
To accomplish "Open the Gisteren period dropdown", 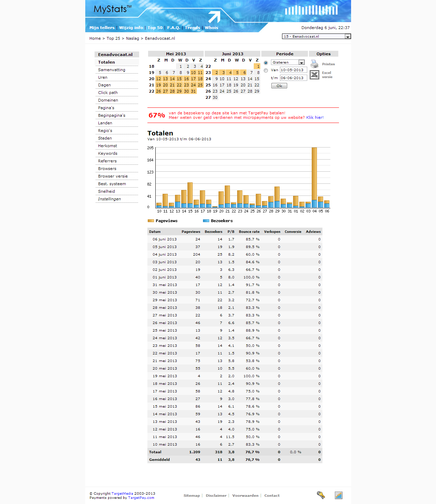I will point(288,63).
